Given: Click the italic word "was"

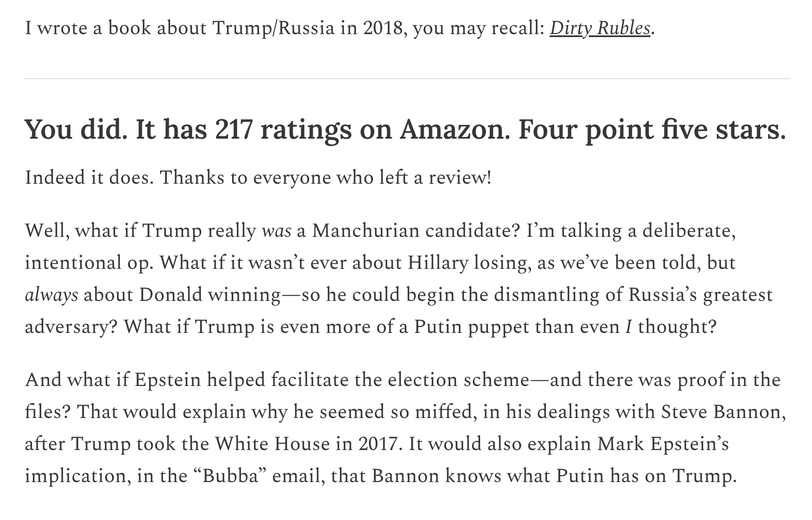Looking at the screenshot, I should point(276,231).
